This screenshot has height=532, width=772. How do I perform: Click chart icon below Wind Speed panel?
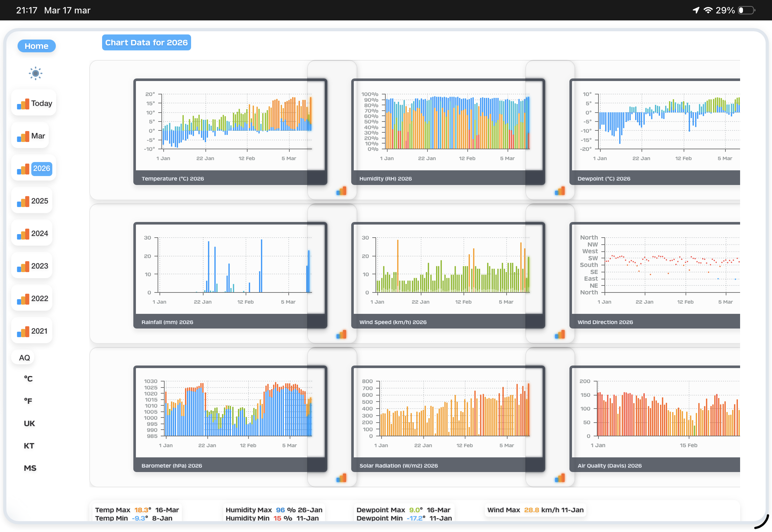[x=560, y=334]
